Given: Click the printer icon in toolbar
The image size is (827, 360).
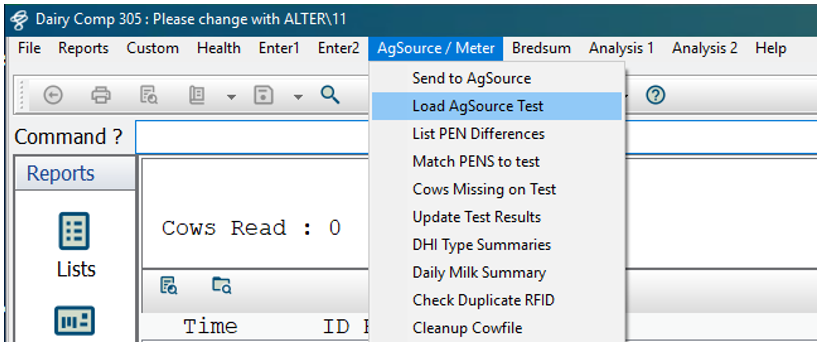Looking at the screenshot, I should [x=101, y=95].
